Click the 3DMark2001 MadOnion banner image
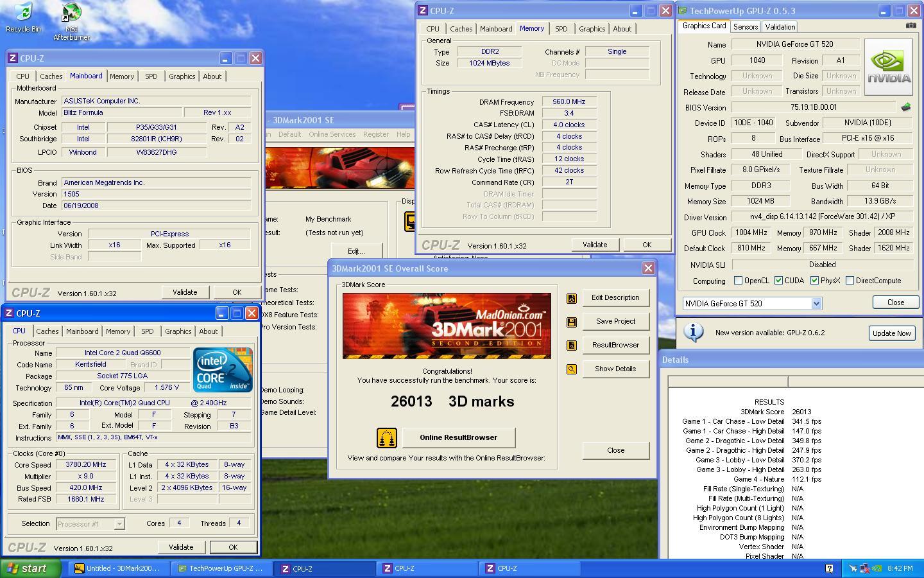 coord(447,326)
